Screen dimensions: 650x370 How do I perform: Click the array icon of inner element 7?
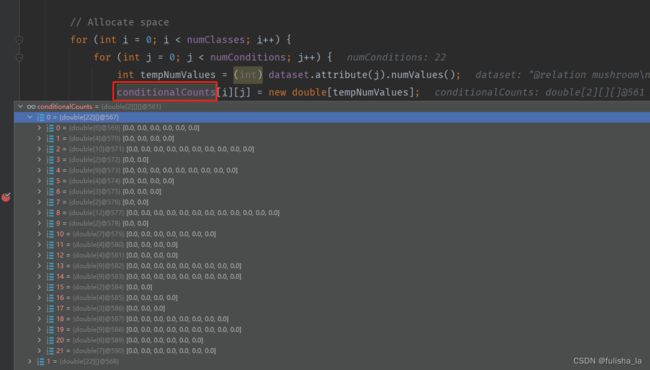pos(50,202)
